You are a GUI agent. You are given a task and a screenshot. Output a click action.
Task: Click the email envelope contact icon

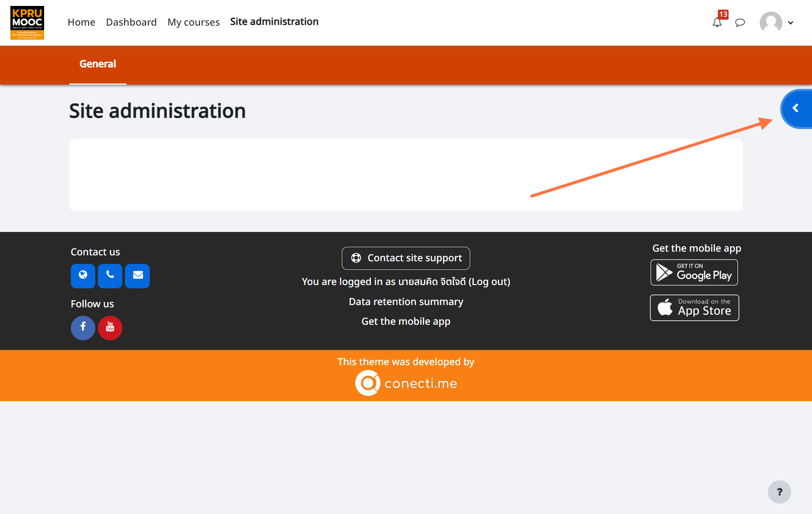click(138, 276)
